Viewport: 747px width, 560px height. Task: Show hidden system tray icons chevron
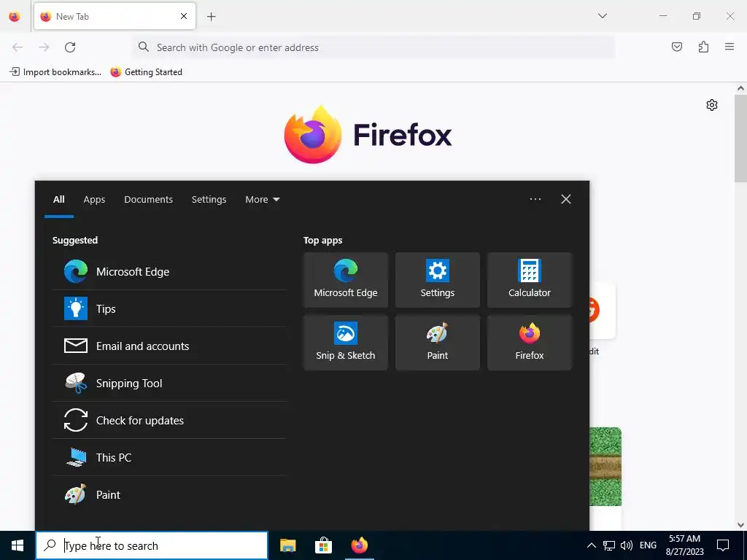591,545
